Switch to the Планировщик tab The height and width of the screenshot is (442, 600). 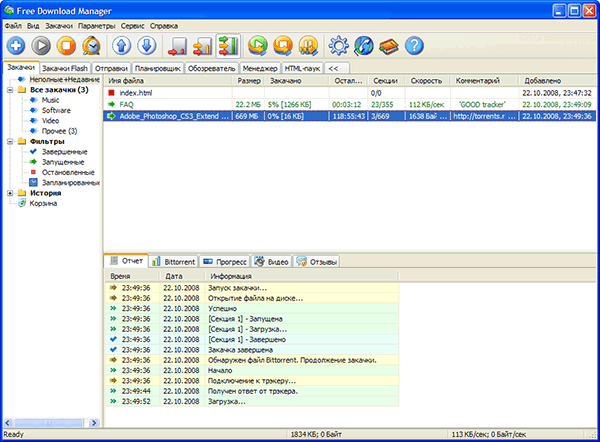[158, 67]
